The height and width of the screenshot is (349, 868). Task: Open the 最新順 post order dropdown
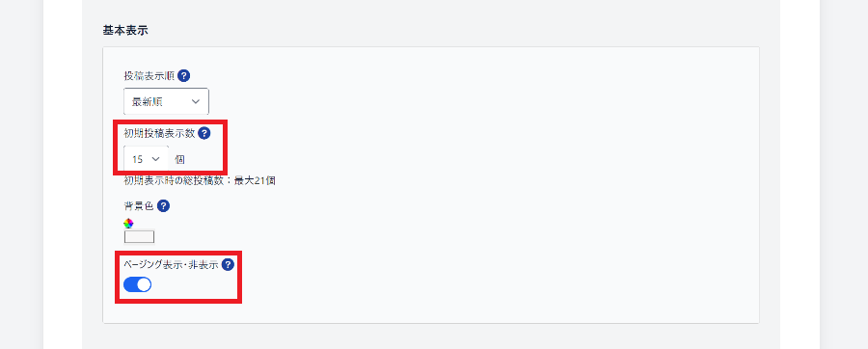[166, 102]
